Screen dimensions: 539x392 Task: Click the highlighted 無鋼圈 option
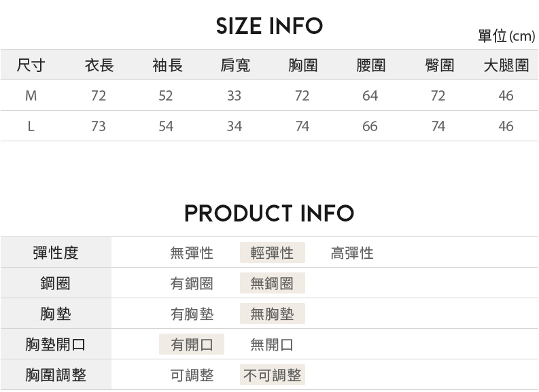point(272,284)
